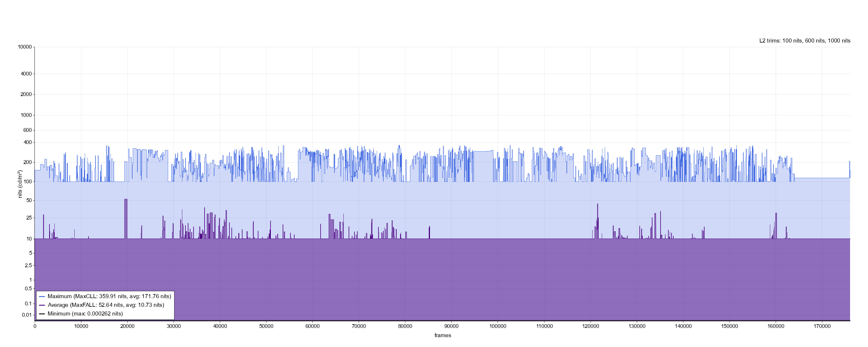Viewport: 868px width, 347px height.
Task: Click the 'nits (cd/m²)' y-axis label
Action: coord(20,184)
